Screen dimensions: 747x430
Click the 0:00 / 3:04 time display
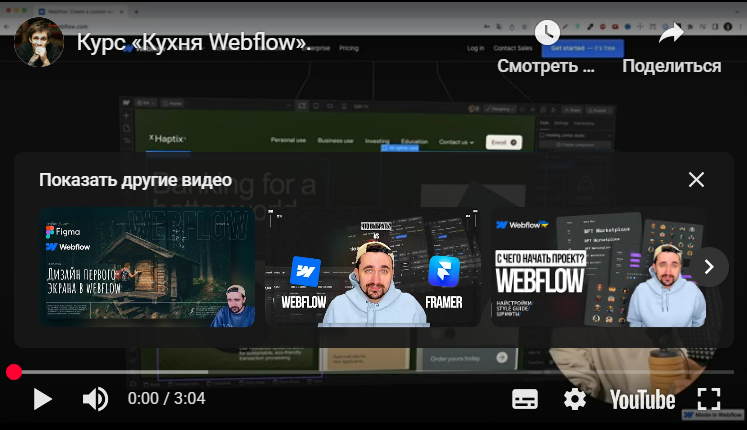pos(166,399)
